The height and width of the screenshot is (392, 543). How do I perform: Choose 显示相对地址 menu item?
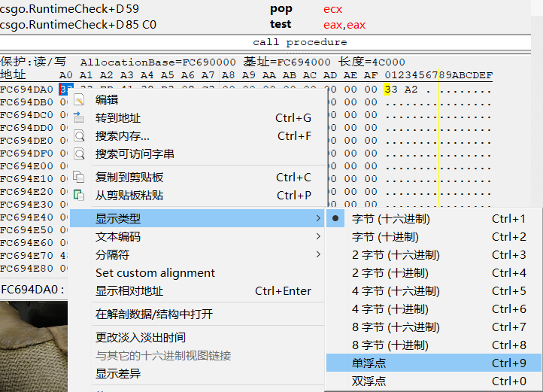click(x=197, y=291)
